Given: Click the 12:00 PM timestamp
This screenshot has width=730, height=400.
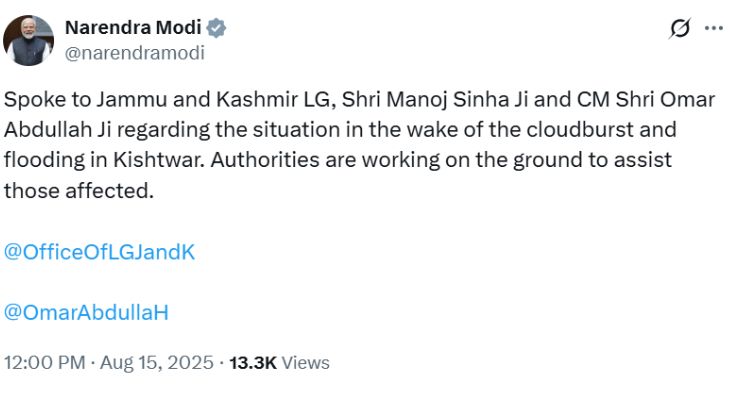Looking at the screenshot, I should [45, 363].
